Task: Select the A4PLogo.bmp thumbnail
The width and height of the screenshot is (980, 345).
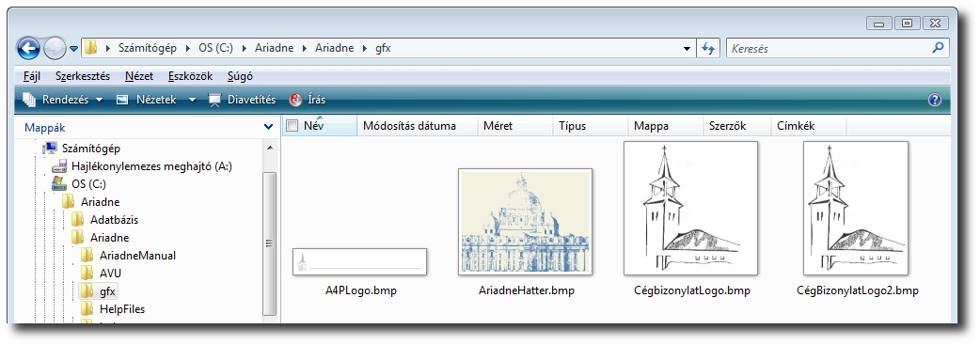Action: pos(359,261)
